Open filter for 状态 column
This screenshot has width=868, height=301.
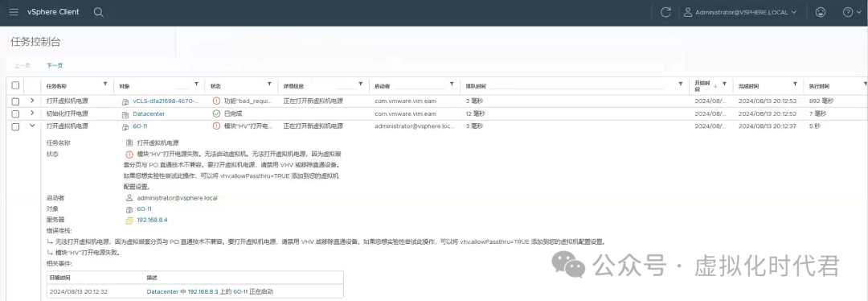coord(269,85)
